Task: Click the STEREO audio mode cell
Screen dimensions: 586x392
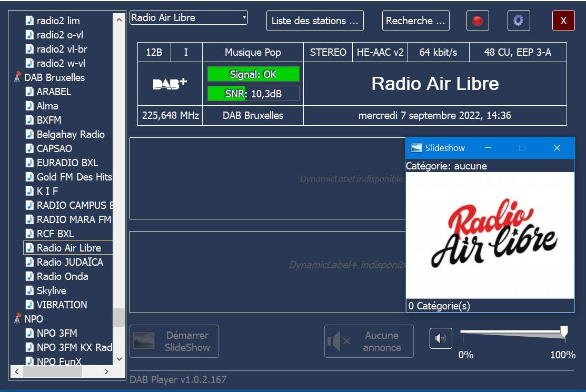Action: click(x=328, y=52)
